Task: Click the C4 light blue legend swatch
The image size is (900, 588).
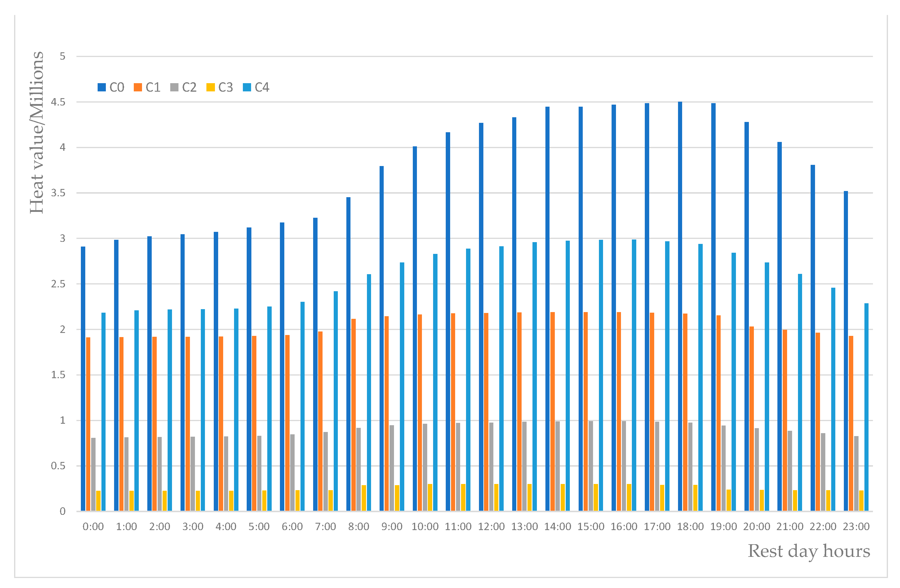Action: pyautogui.click(x=247, y=87)
